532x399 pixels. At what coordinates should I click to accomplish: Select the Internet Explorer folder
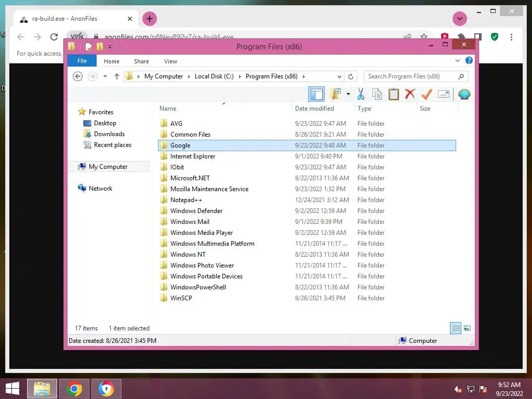click(x=192, y=156)
